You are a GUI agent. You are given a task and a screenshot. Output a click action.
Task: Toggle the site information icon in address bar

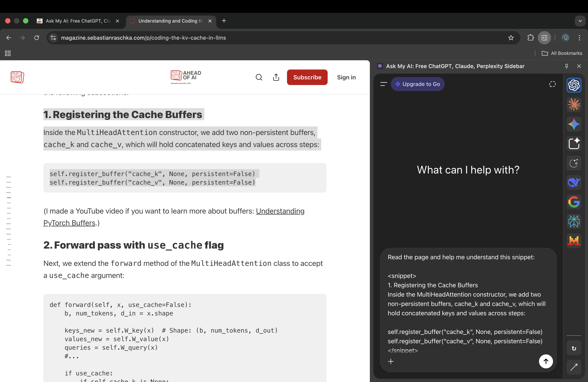[53, 38]
